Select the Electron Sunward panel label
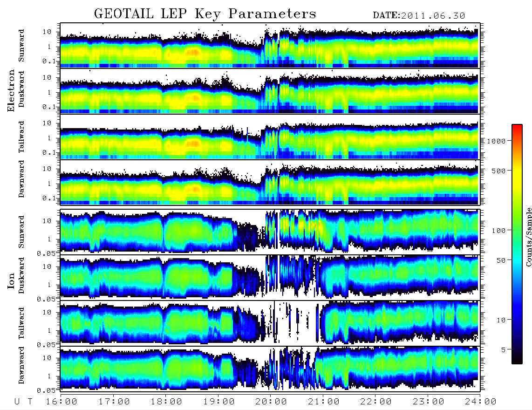The height and width of the screenshot is (410, 532). pyautogui.click(x=21, y=46)
